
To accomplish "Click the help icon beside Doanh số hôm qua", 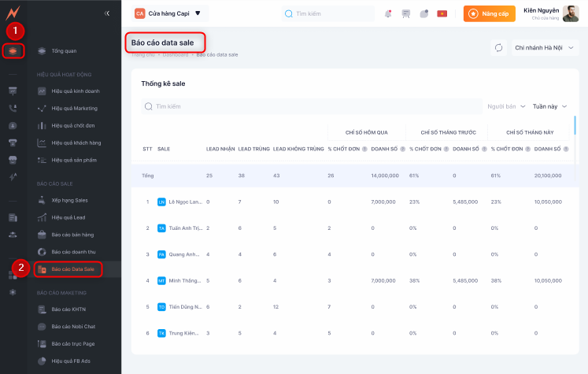I will tap(403, 148).
